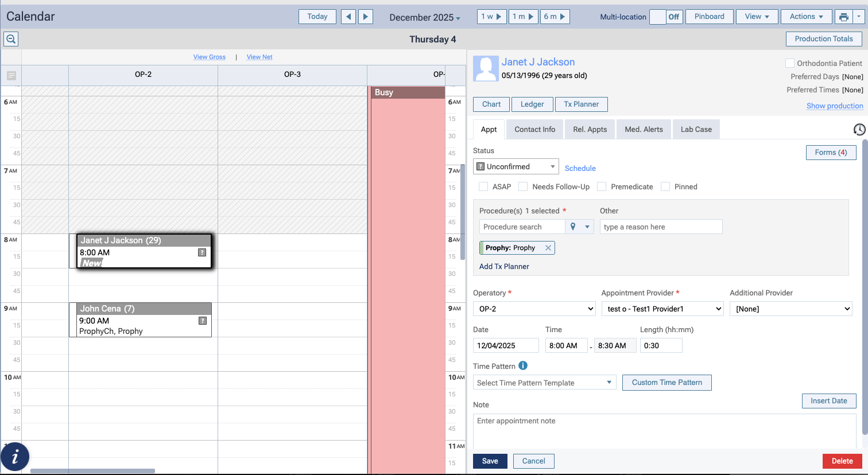This screenshot has height=475, width=868.
Task: Open the Med. Alerts tab
Action: click(644, 130)
